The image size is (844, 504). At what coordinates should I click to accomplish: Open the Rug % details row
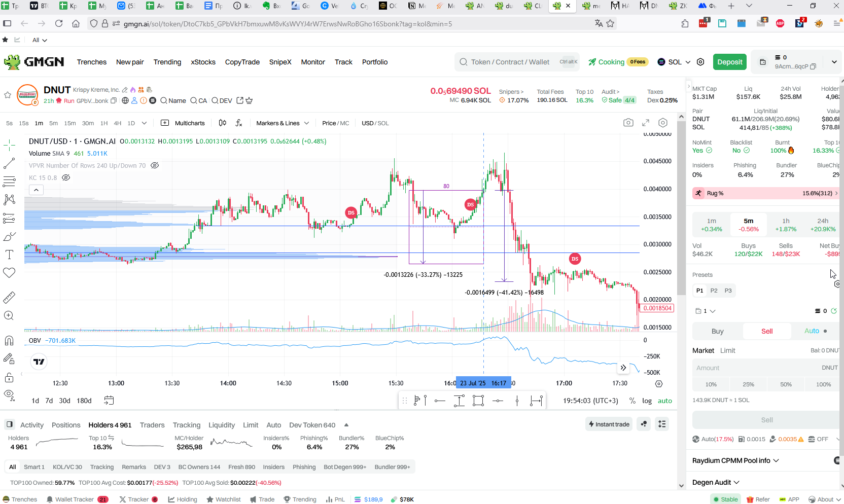pos(765,193)
